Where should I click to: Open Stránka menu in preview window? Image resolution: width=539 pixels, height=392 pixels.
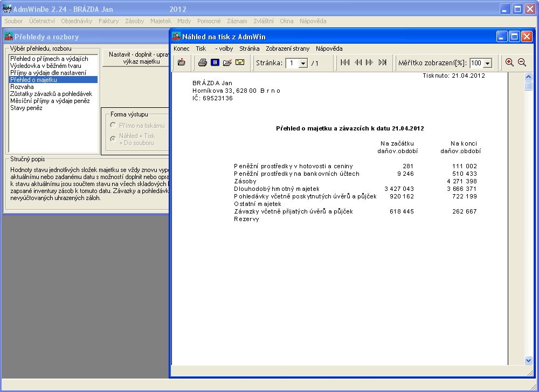point(249,49)
